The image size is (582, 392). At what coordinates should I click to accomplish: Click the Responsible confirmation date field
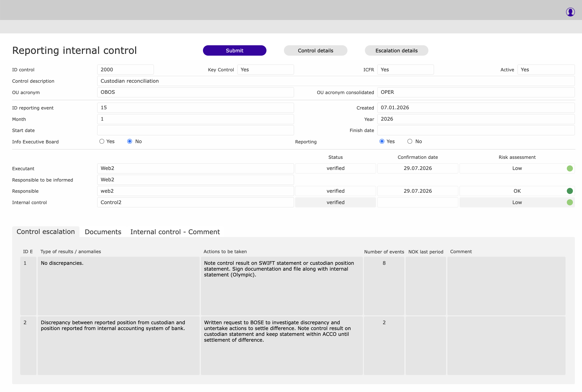418,191
